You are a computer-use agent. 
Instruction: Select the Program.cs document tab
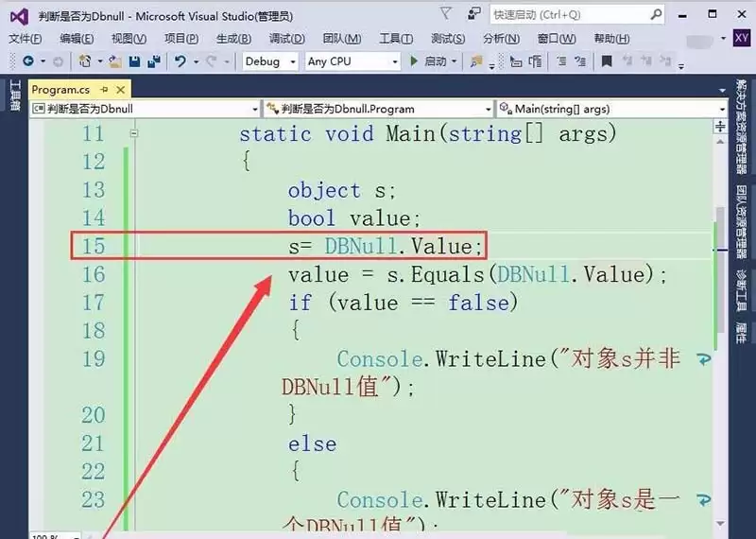pos(60,90)
